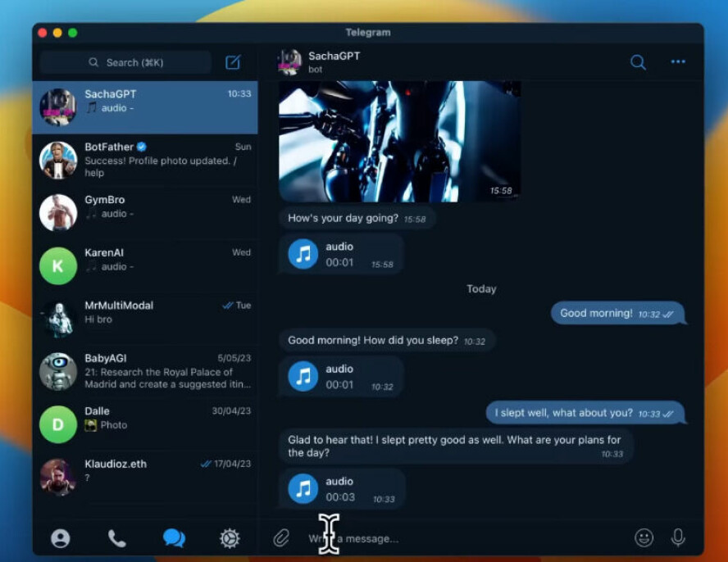Open the Dalle chat

coord(145,424)
